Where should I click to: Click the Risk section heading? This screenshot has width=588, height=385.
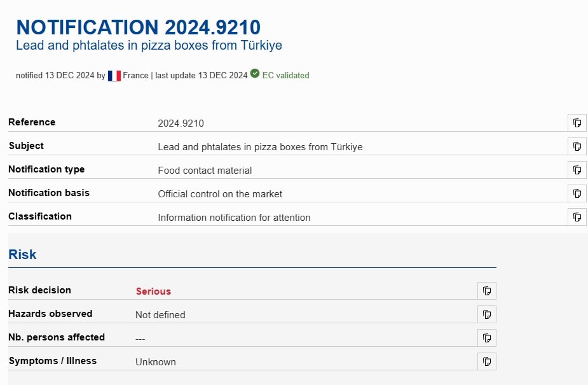click(22, 255)
